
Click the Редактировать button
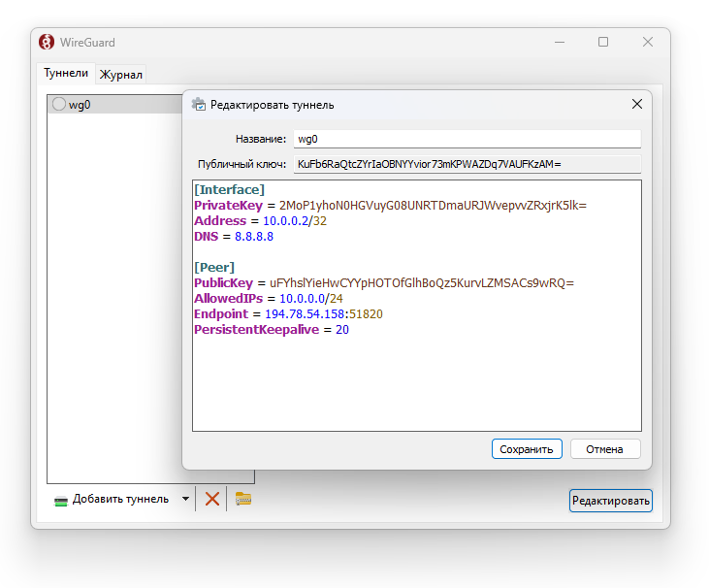click(x=610, y=501)
